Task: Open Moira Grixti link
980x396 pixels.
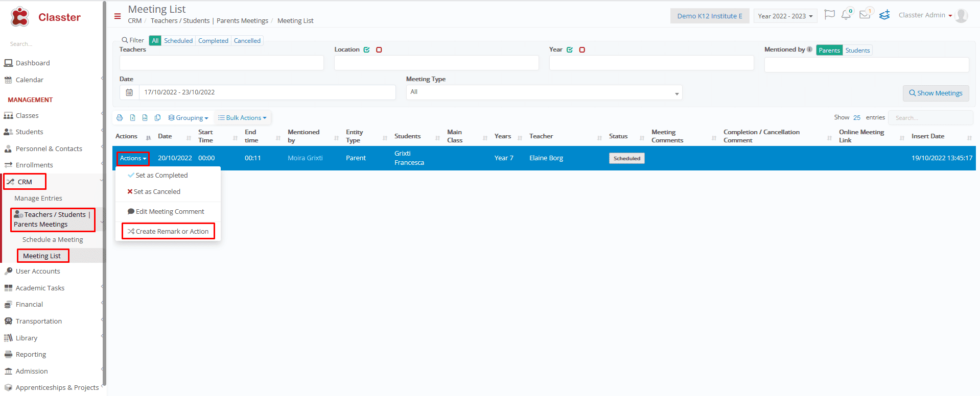Action: click(x=305, y=158)
